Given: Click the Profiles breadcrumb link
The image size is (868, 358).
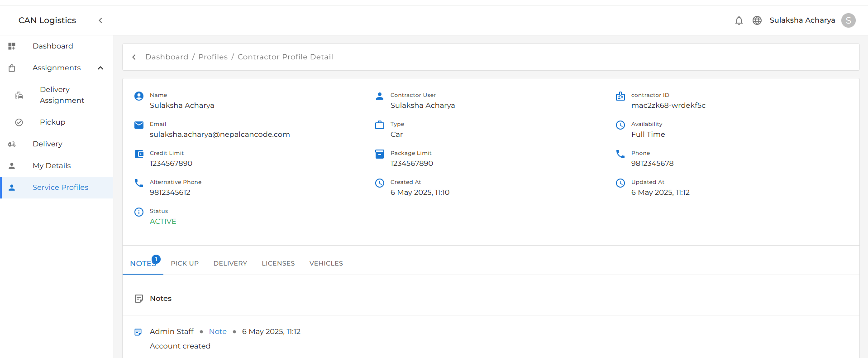Looking at the screenshot, I should point(213,57).
